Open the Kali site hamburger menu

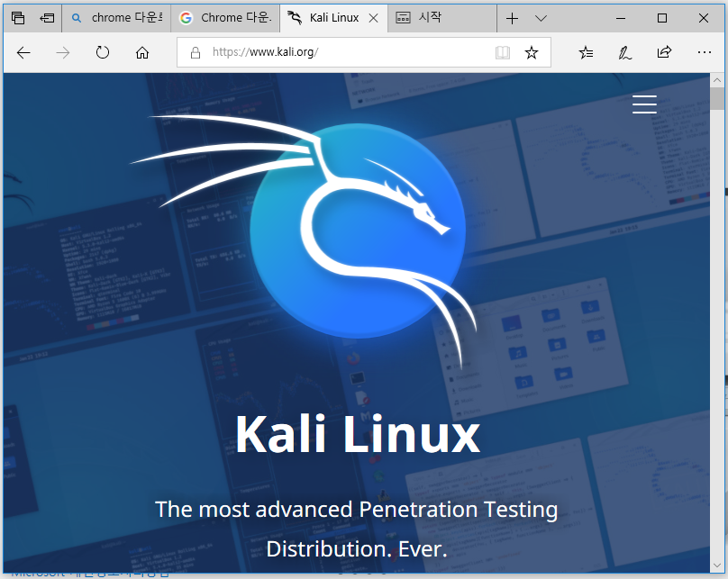click(644, 104)
